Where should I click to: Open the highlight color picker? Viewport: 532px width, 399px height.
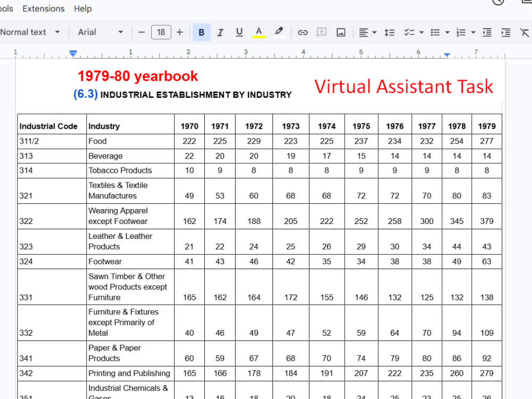pos(279,32)
